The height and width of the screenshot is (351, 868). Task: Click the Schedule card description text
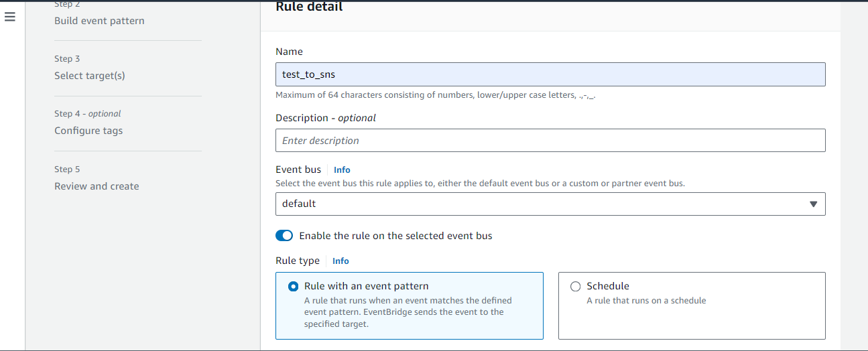click(646, 301)
